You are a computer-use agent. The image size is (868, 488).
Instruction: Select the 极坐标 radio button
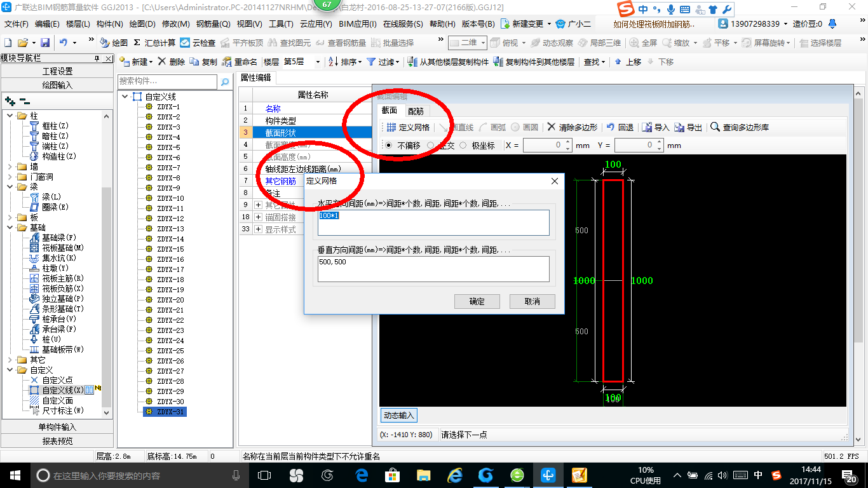[x=463, y=146]
